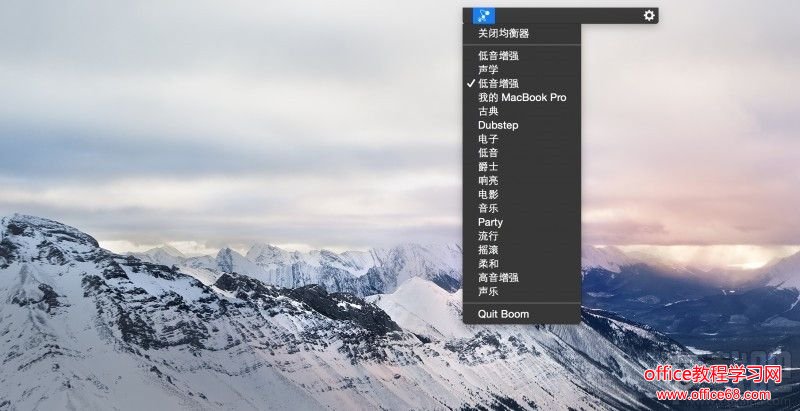
Task: Select the 电影 preset
Action: coord(521,194)
